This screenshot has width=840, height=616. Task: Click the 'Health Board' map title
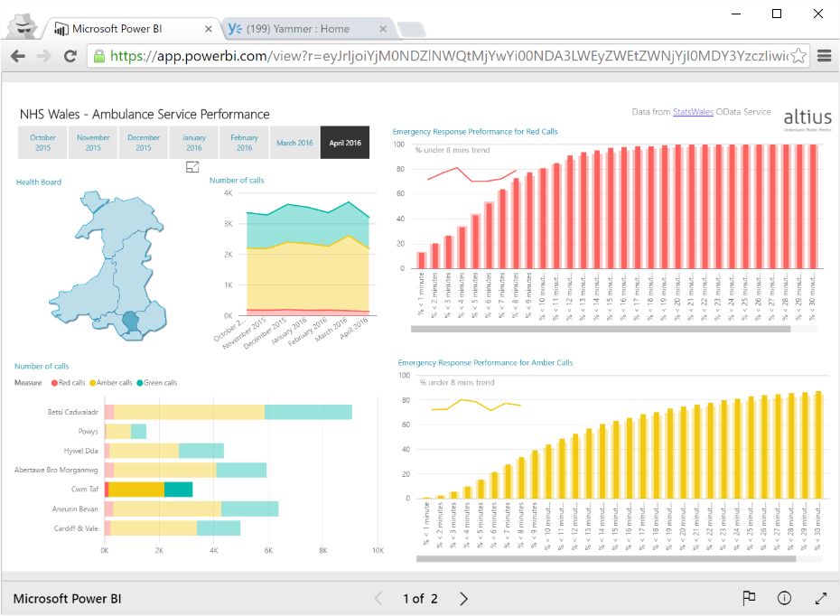pyautogui.click(x=39, y=182)
